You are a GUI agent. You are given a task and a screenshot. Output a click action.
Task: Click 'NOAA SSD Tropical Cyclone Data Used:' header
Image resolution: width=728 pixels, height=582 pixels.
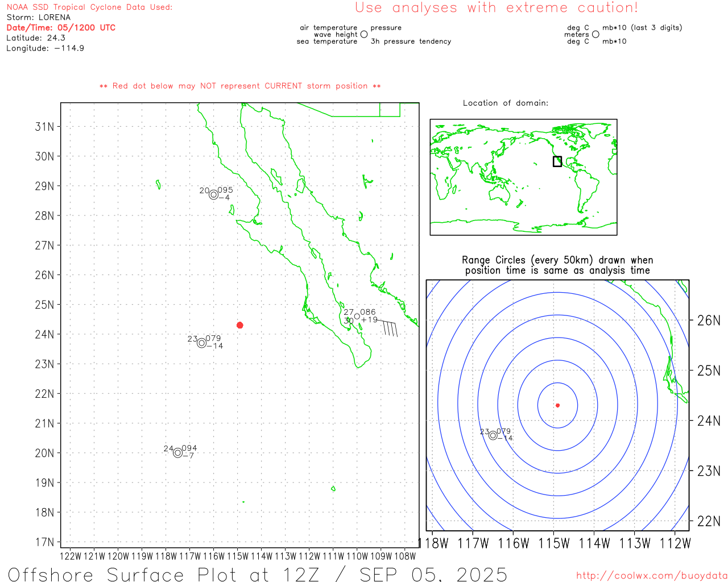coord(89,7)
